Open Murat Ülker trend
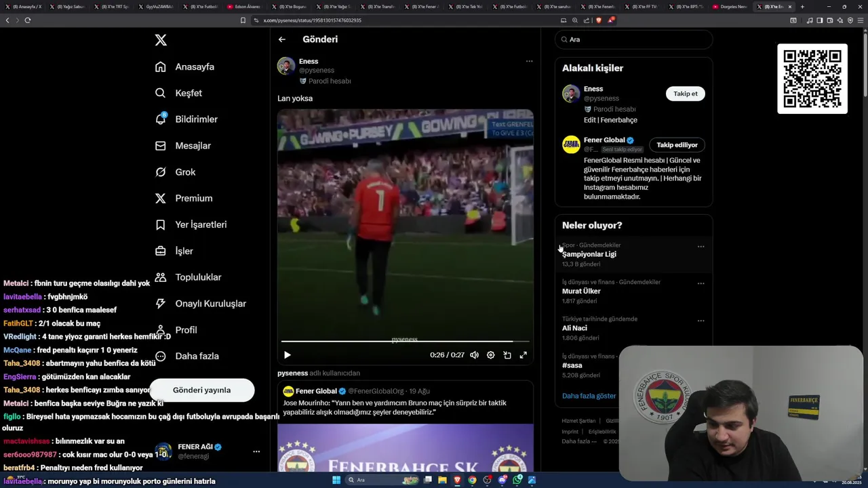This screenshot has width=868, height=488. point(581,291)
